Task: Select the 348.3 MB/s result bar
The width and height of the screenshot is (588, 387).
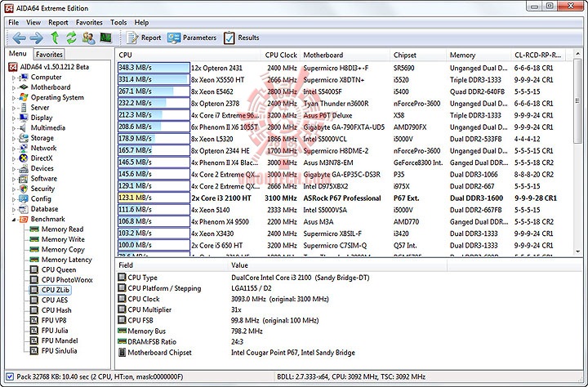Action: click(154, 68)
